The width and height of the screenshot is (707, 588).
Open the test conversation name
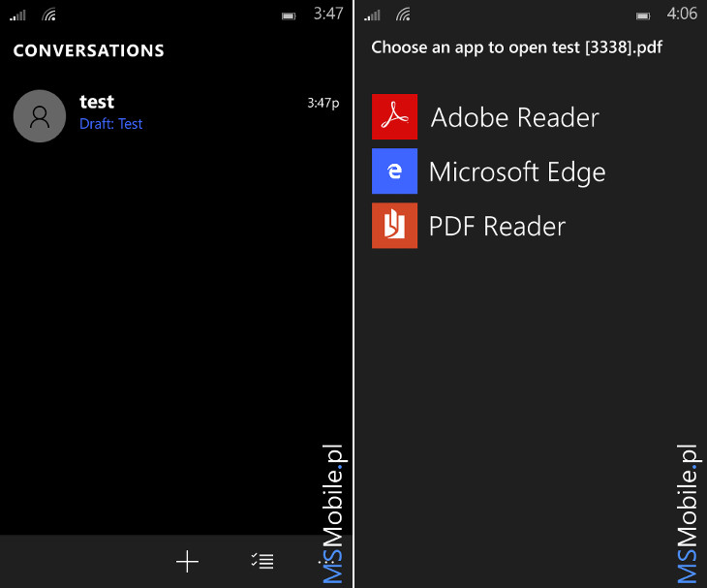97,102
